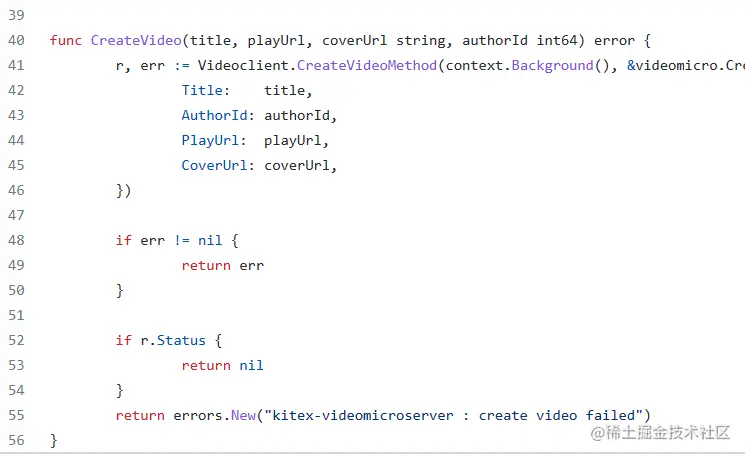Click the 'create video failed' string

pyautogui.click(x=557, y=416)
